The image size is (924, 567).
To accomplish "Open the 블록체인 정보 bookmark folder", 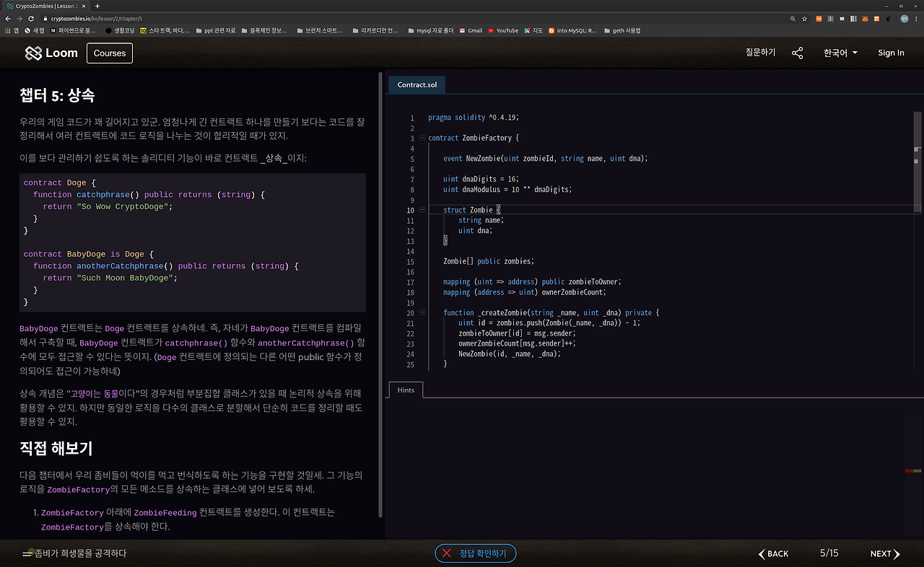I will (263, 31).
